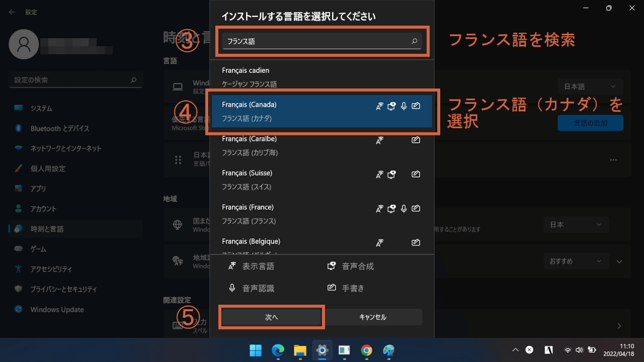Open プライバシーとセキュリティ in sidebar
Viewport: 644px width, 362px height.
(x=75, y=289)
